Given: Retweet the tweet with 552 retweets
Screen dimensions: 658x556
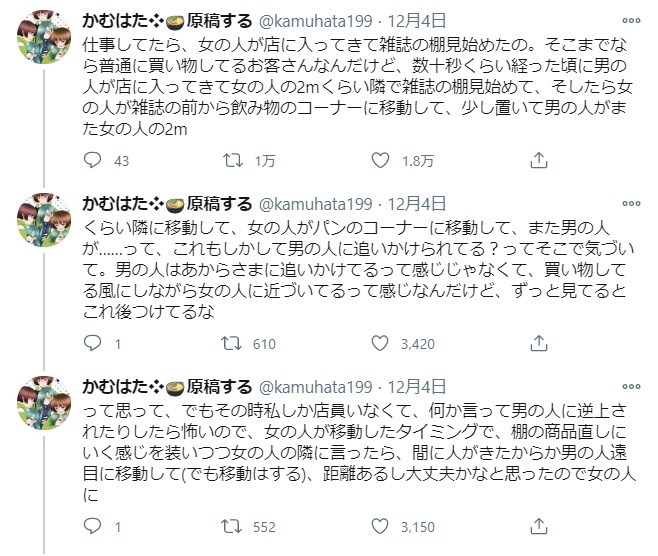Looking at the screenshot, I should click(237, 526).
